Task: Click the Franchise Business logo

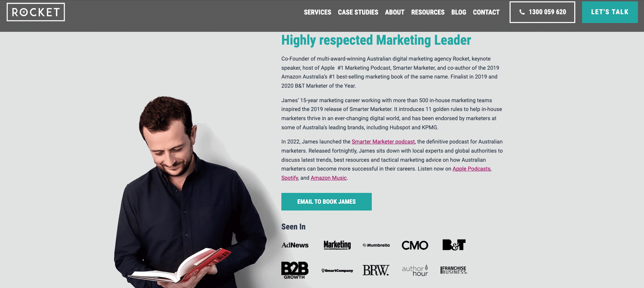Action: click(454, 270)
